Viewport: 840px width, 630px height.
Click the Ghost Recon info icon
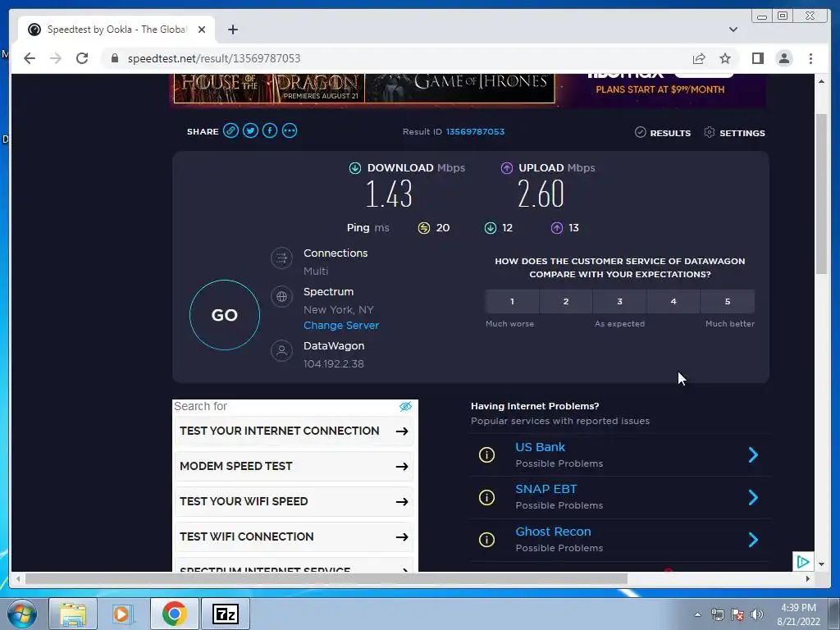(x=486, y=540)
